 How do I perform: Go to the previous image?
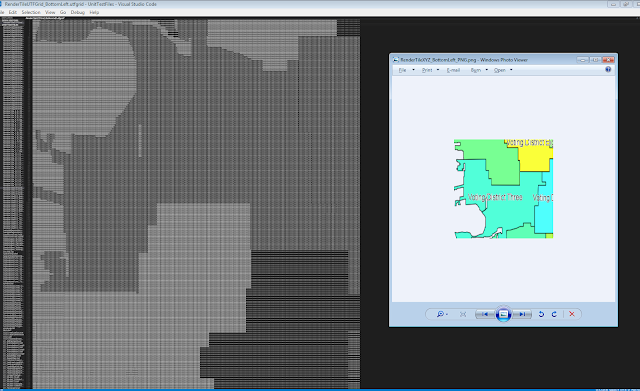485,314
